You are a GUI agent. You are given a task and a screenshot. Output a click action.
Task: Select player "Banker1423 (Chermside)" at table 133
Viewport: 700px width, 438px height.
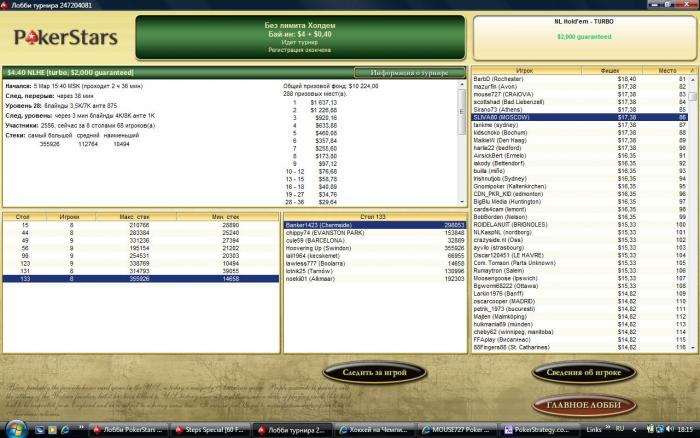click(375, 225)
